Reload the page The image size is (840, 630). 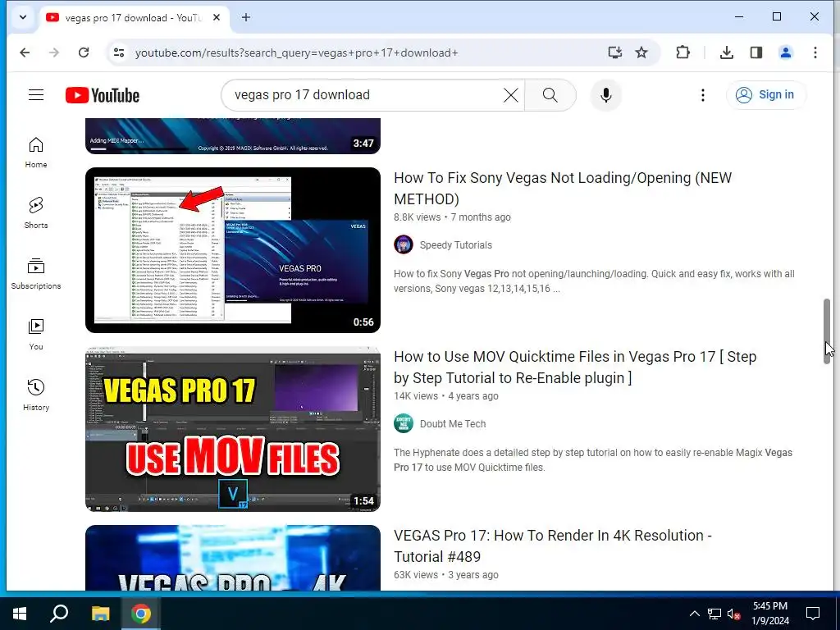click(x=84, y=52)
